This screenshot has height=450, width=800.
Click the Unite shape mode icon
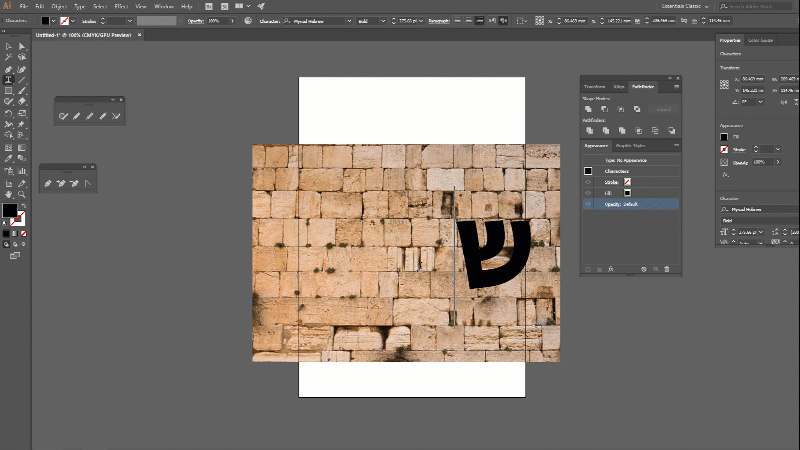(589, 109)
